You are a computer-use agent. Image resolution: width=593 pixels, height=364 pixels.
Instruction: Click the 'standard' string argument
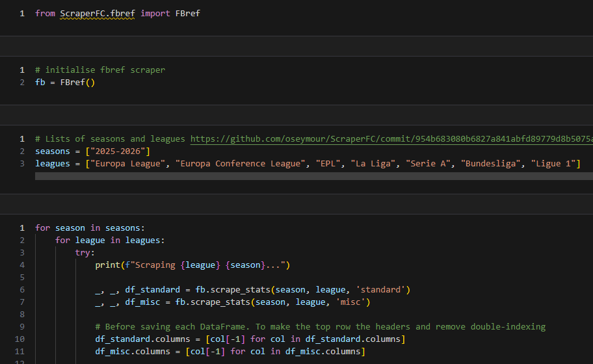[380, 289]
